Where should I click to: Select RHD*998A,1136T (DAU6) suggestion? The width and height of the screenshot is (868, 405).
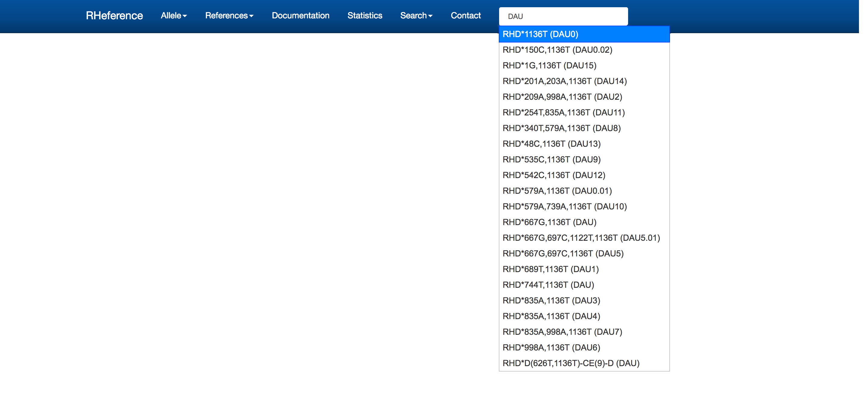coord(584,347)
